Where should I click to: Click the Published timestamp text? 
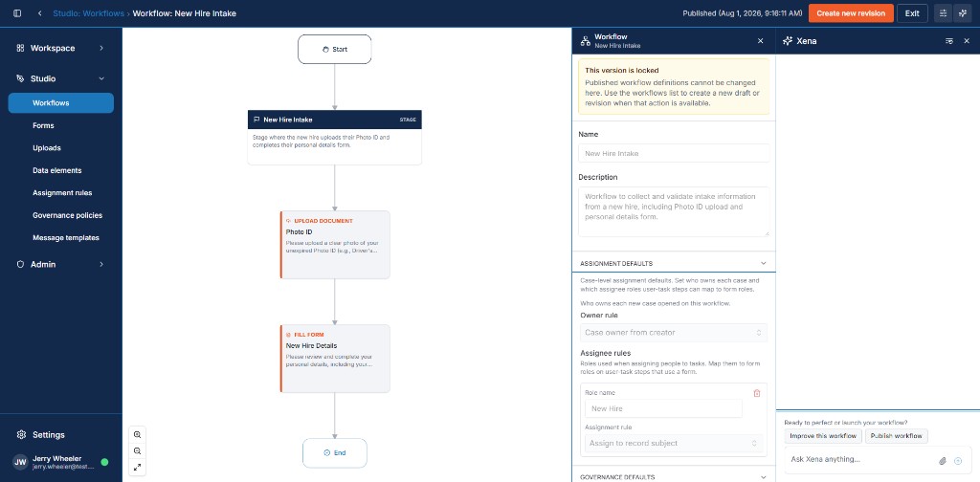click(743, 13)
